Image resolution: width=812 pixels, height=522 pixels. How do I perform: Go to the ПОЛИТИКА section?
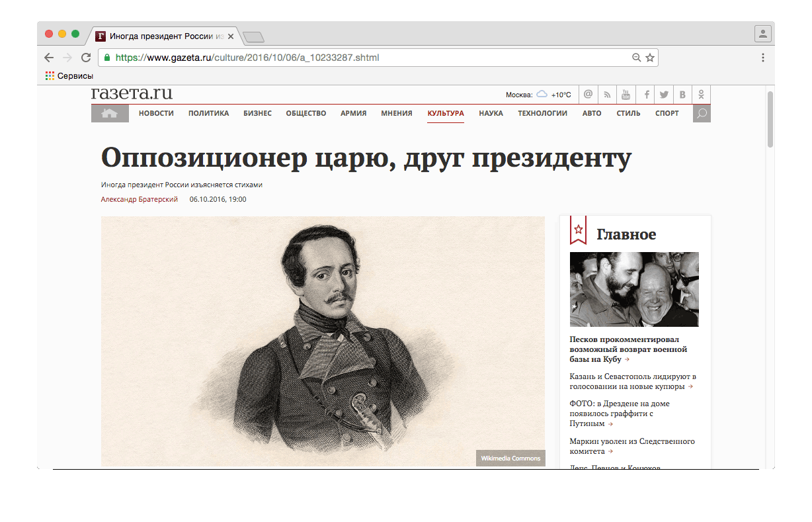coord(208,113)
